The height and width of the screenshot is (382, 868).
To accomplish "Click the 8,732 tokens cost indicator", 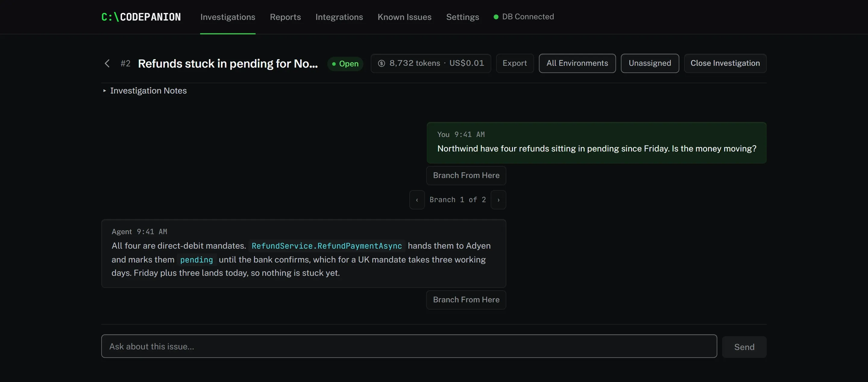I will pyautogui.click(x=431, y=63).
